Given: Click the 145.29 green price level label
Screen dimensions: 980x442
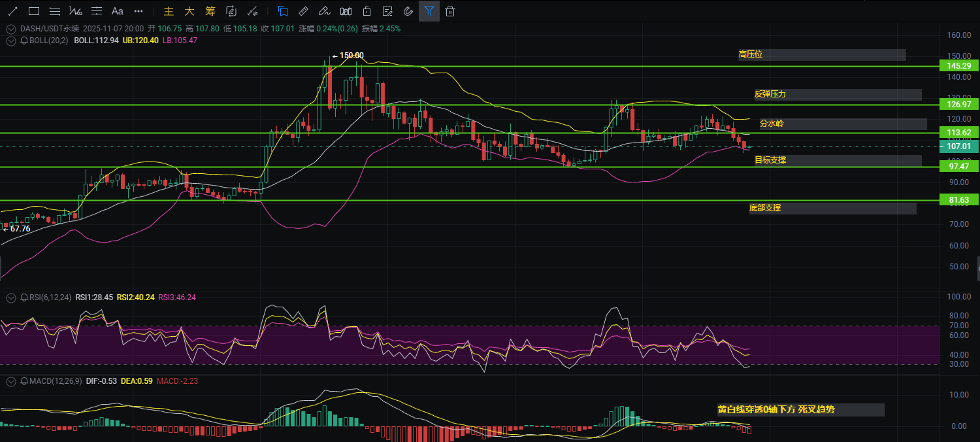Looking at the screenshot, I should pos(958,66).
